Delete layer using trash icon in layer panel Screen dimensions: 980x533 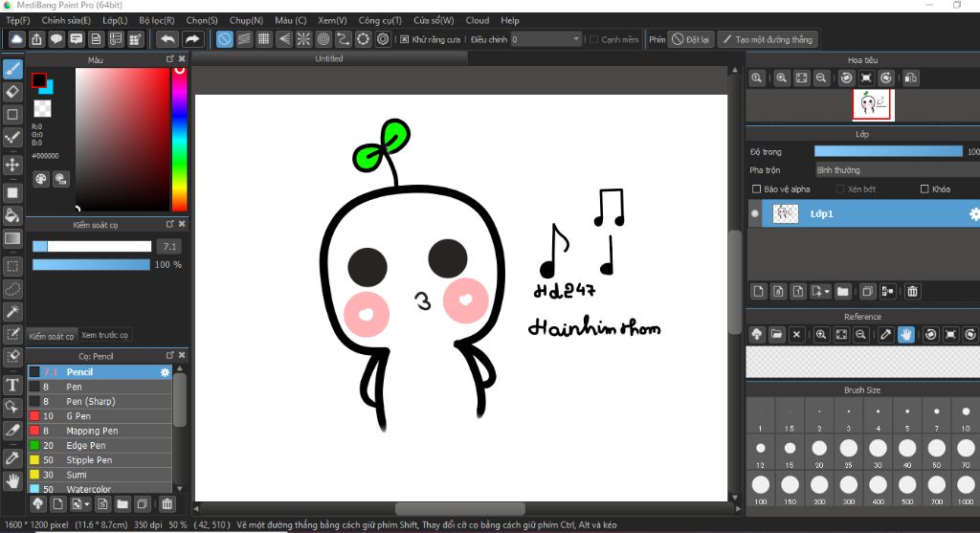click(x=912, y=291)
